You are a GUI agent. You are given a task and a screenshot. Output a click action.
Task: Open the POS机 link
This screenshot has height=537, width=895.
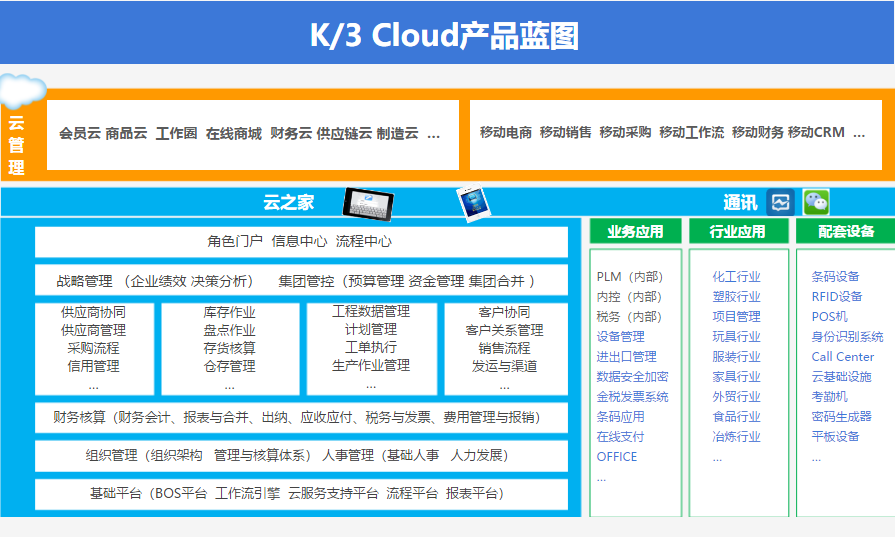[x=829, y=317]
